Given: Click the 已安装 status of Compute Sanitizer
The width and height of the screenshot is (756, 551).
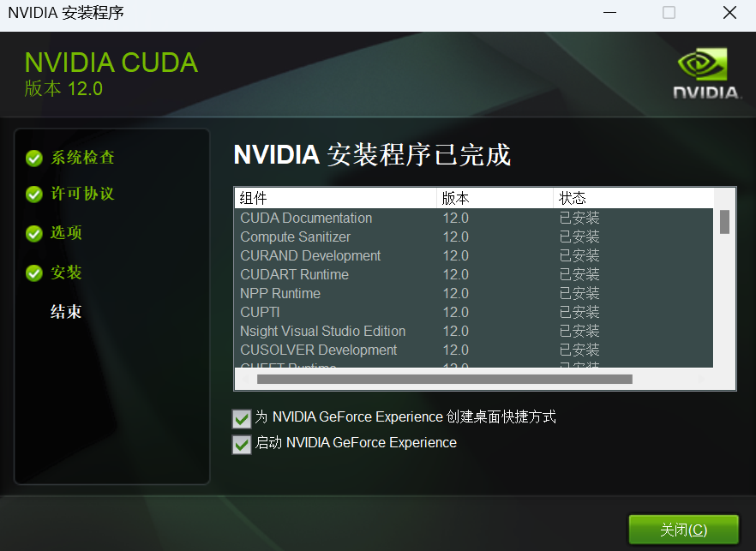Looking at the screenshot, I should 579,237.
